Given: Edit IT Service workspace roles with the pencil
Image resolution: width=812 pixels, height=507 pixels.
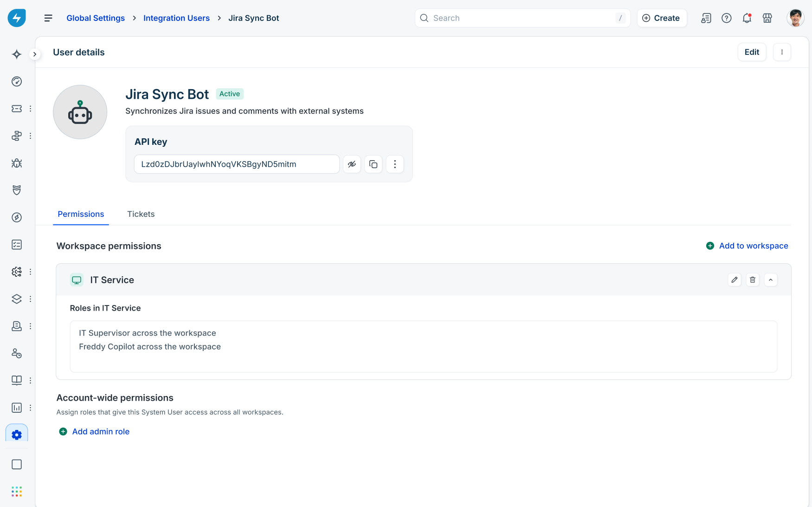Looking at the screenshot, I should click(735, 280).
